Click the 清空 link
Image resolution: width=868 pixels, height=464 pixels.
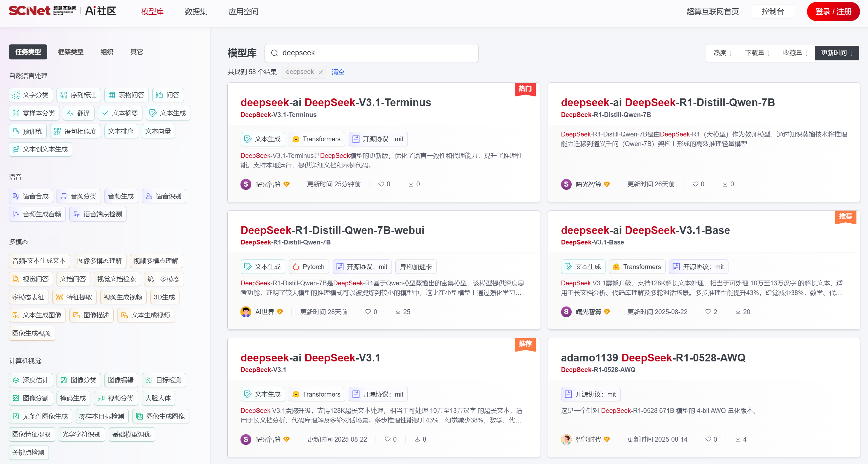click(338, 72)
